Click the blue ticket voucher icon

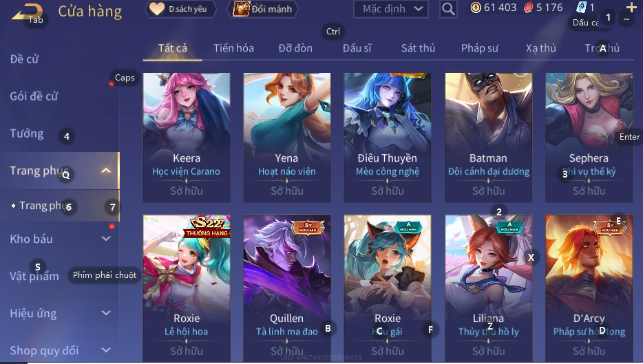[x=581, y=8]
